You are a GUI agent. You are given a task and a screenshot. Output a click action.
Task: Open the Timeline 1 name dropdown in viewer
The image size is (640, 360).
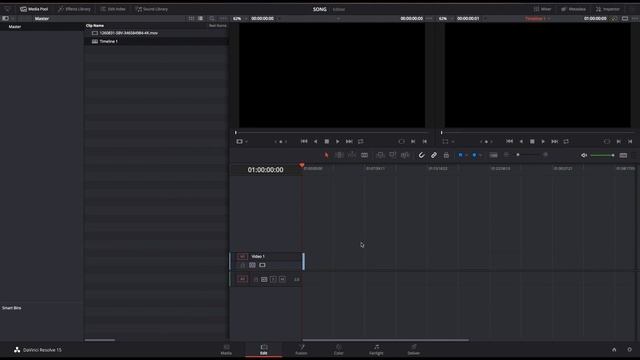point(538,18)
